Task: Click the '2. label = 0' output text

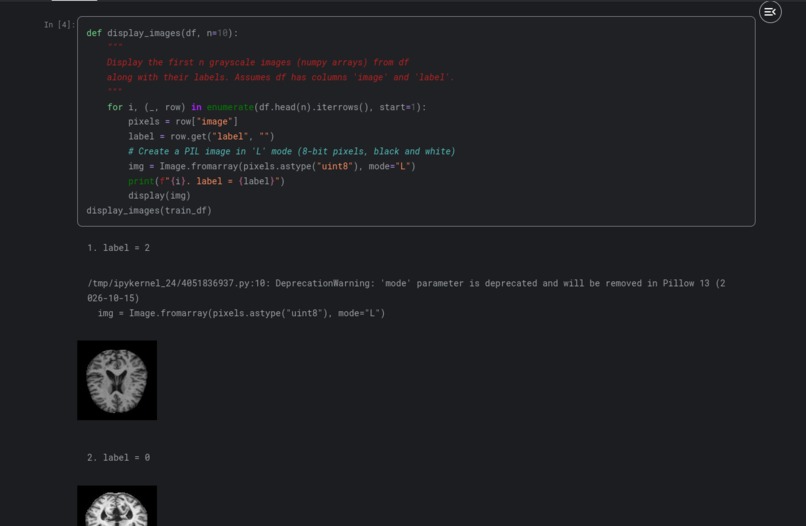Action: [118, 458]
